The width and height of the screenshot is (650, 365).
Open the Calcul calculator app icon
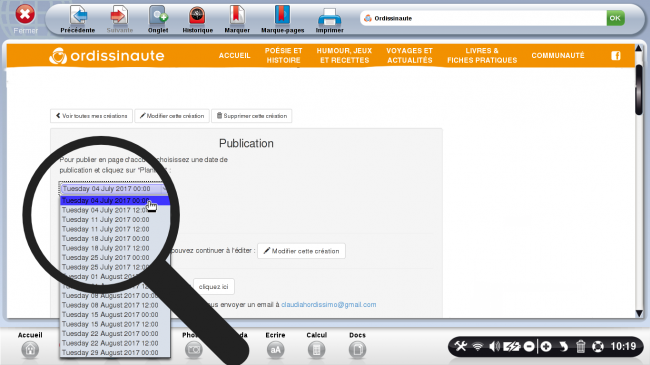pos(316,350)
